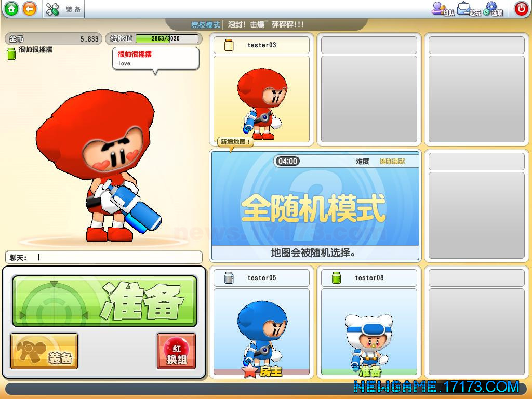Click the red 换组 switch team button
532x399 pixels.
tap(176, 351)
